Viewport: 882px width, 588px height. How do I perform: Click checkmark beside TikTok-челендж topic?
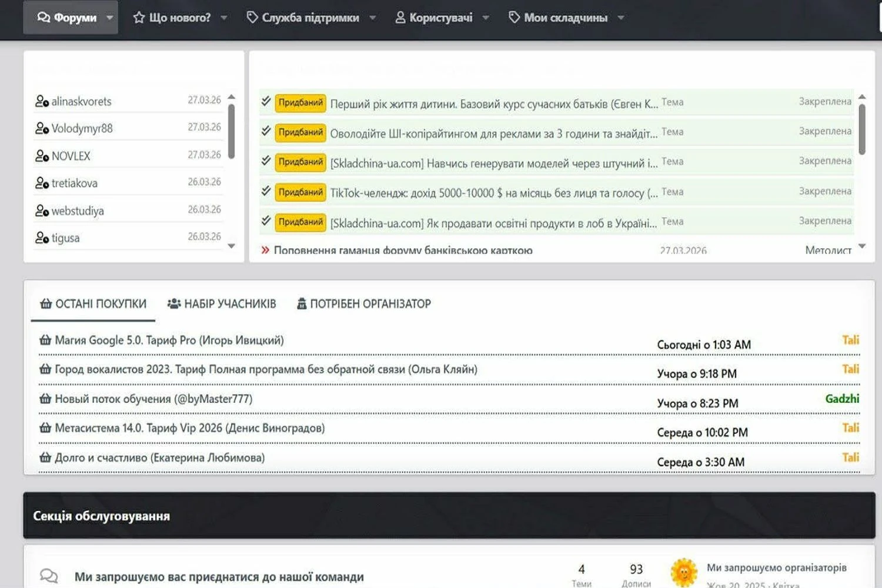click(266, 191)
